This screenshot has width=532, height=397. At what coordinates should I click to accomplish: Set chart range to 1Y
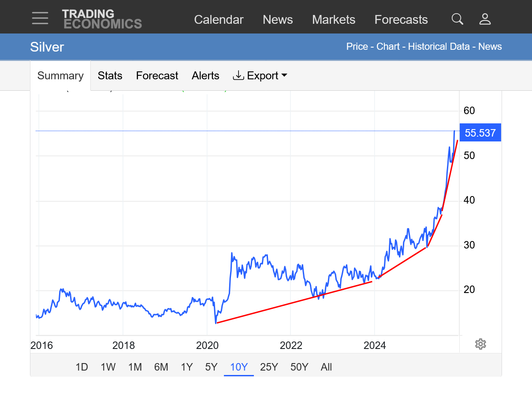[x=187, y=367]
